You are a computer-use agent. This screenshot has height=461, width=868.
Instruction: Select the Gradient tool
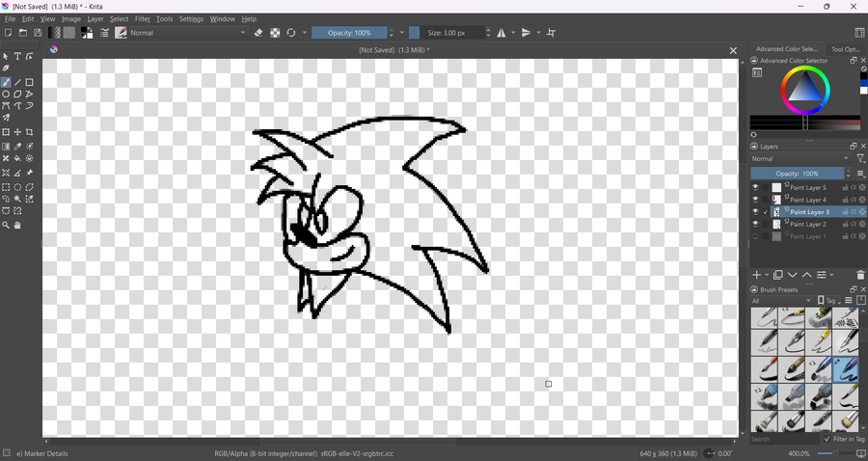click(x=6, y=147)
